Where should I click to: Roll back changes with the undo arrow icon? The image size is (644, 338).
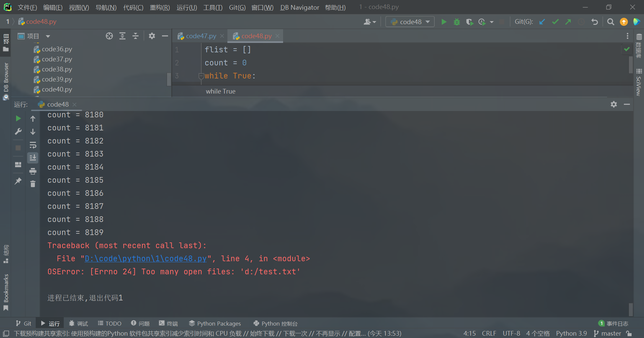pyautogui.click(x=595, y=22)
